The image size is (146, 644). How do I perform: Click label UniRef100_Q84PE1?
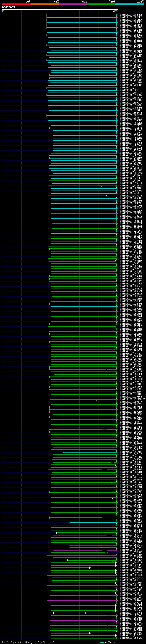(x=131, y=35)
